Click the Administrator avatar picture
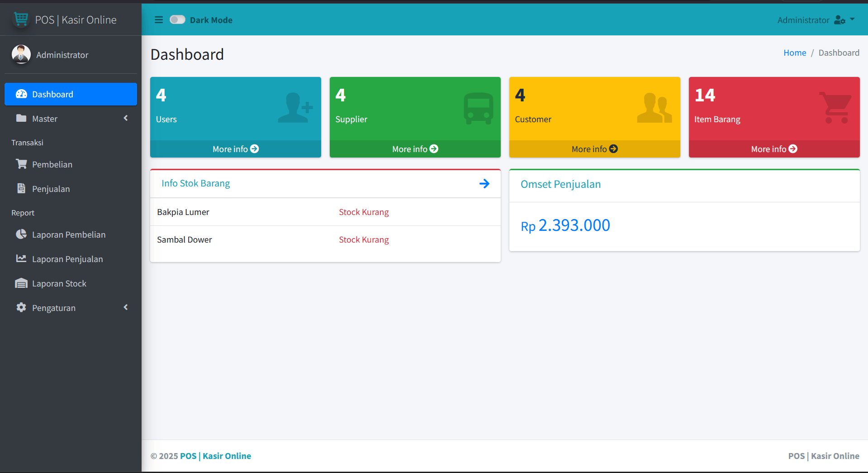 click(21, 54)
